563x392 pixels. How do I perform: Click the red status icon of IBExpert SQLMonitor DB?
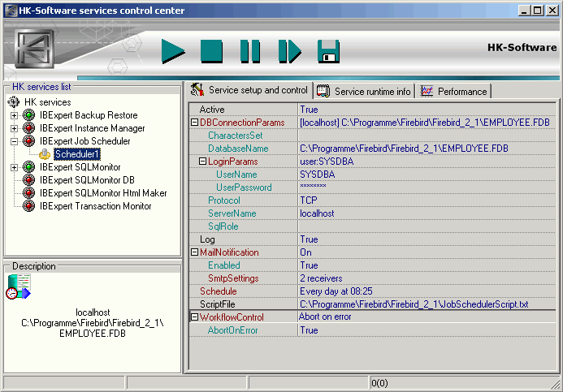click(x=28, y=180)
